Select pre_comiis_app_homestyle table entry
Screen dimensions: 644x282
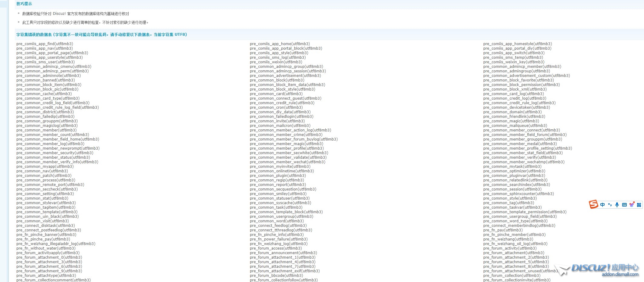[517, 44]
